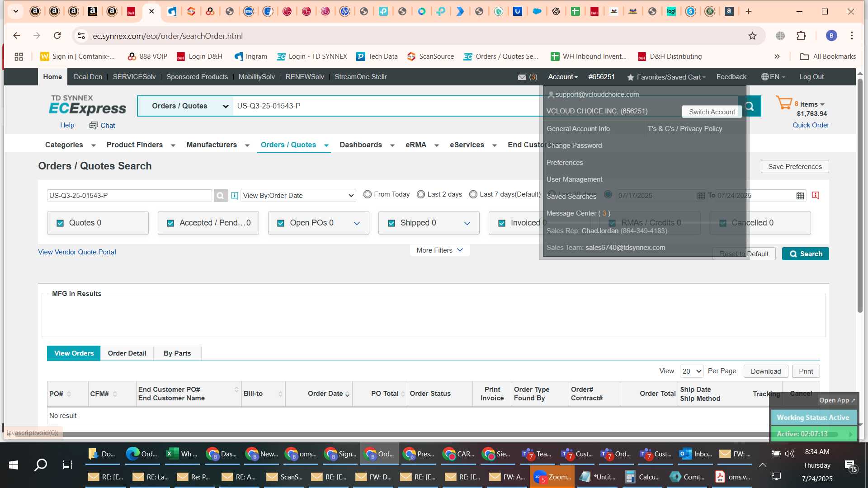Open Chrome three-dot menu

tap(852, 36)
